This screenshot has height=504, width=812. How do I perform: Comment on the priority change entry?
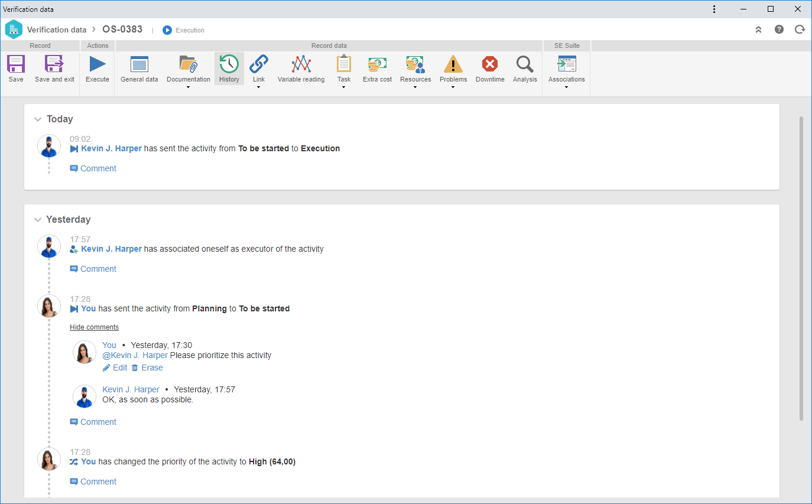[93, 482]
